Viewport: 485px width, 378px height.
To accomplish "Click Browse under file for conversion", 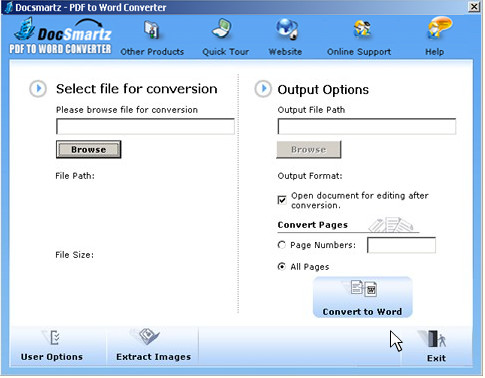I will point(89,150).
